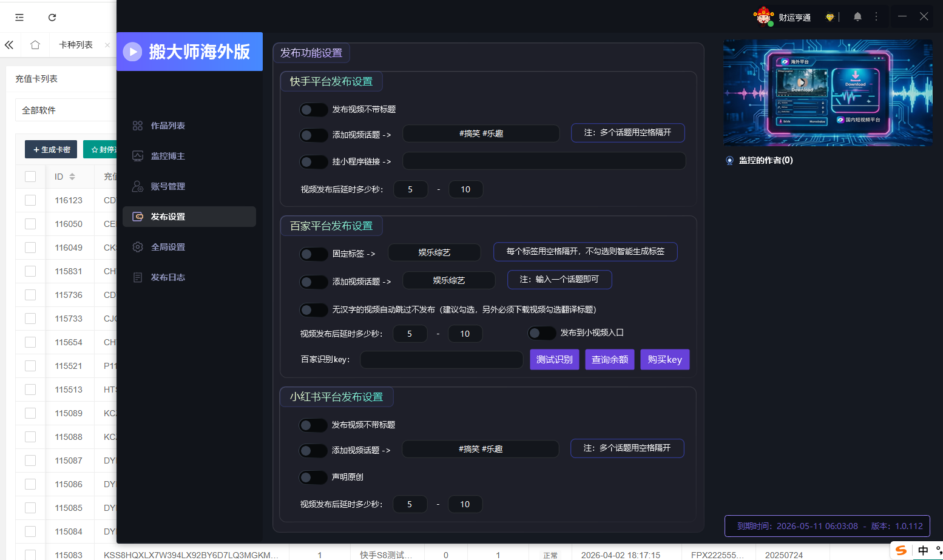The width and height of the screenshot is (943, 560).
Task: Click the 到期时间 expiry and version label
Action: pyautogui.click(x=827, y=526)
